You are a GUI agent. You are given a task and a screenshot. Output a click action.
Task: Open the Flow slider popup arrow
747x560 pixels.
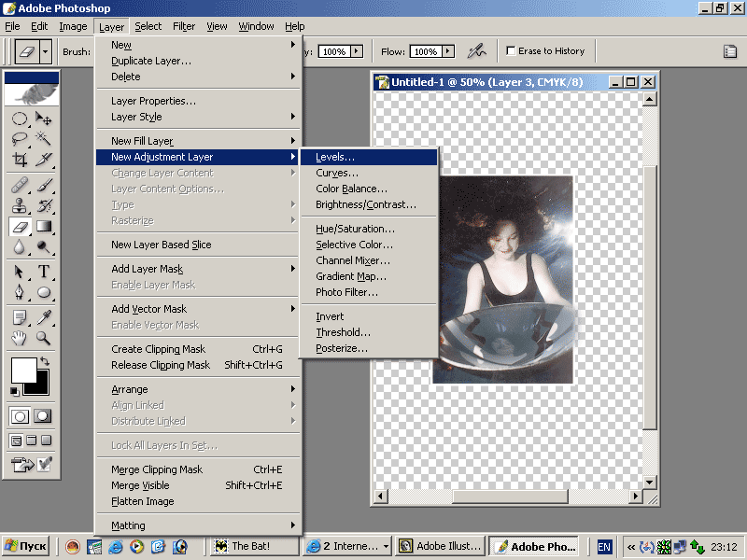pyautogui.click(x=448, y=51)
